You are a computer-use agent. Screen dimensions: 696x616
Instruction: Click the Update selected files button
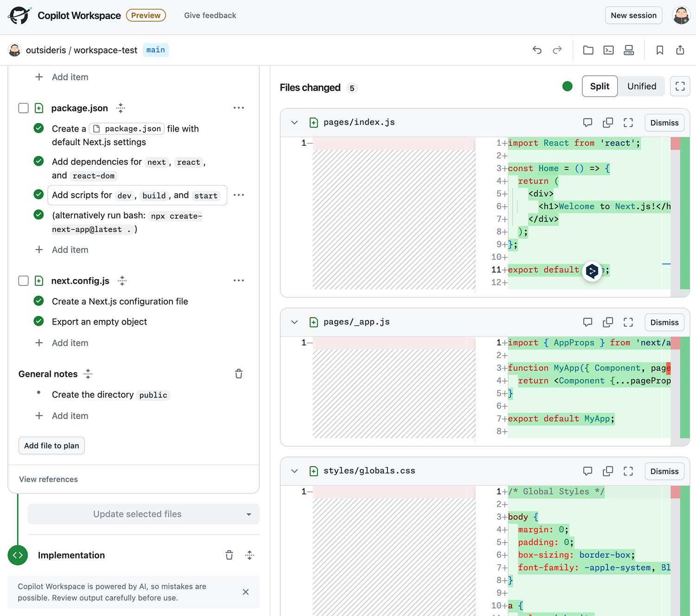137,514
